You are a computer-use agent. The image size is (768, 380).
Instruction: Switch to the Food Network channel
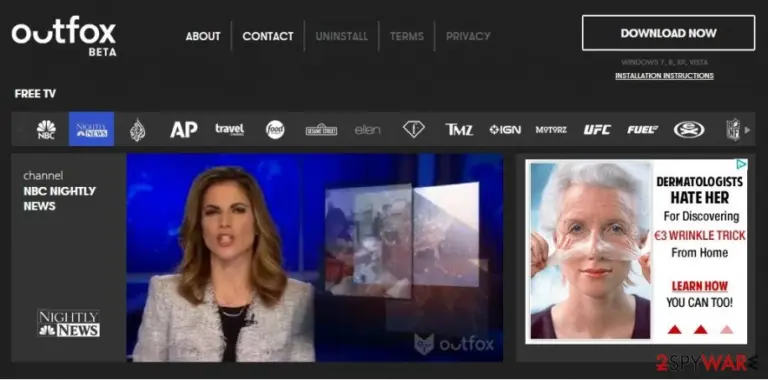coord(275,130)
